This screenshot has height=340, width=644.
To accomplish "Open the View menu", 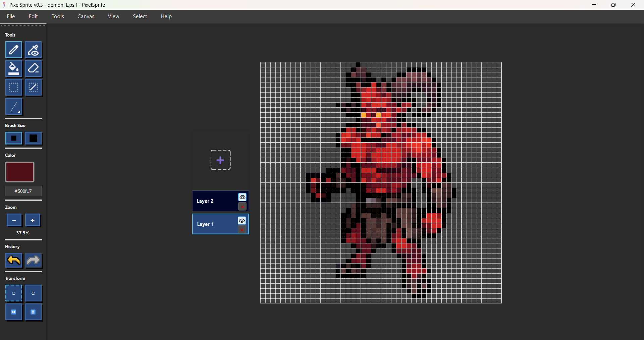I will [113, 16].
